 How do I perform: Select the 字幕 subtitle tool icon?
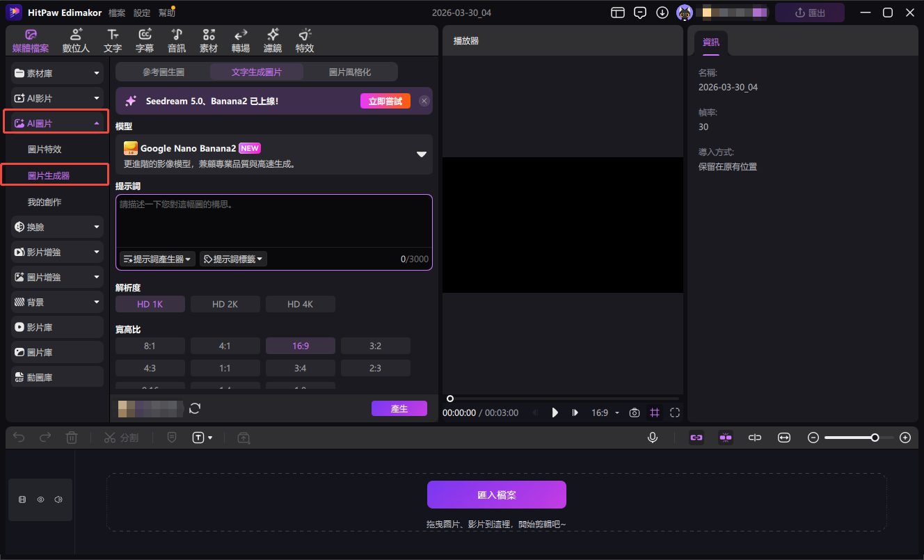tap(145, 40)
